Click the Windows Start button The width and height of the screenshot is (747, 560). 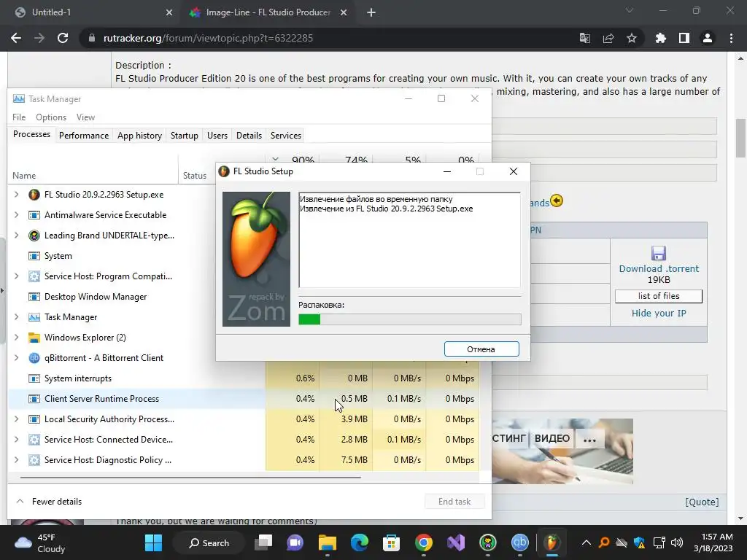pos(153,542)
